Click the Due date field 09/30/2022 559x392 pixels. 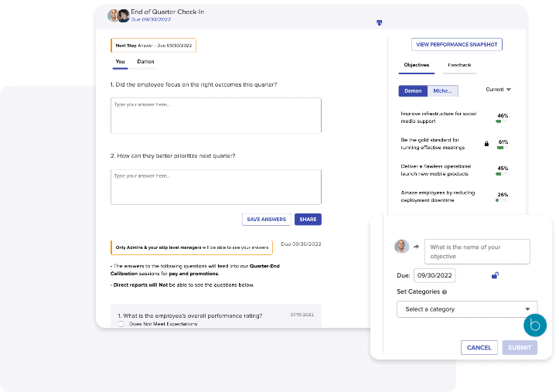pos(435,275)
